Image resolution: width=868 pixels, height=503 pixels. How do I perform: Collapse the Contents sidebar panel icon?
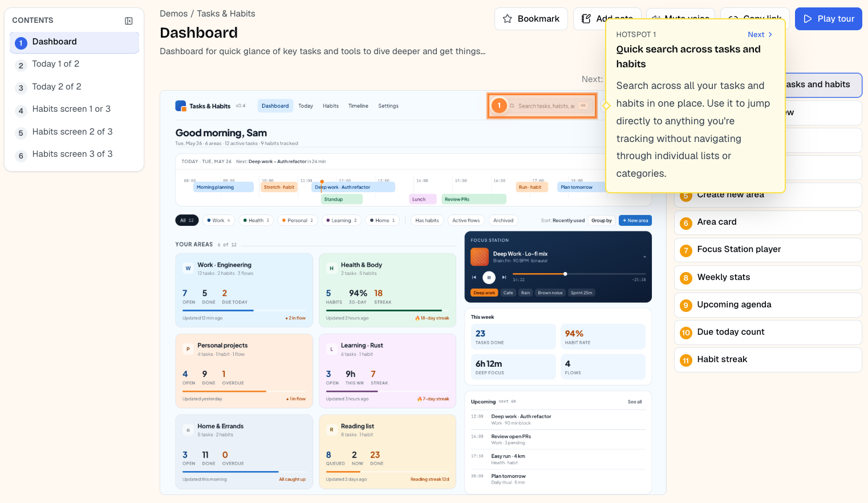click(129, 21)
